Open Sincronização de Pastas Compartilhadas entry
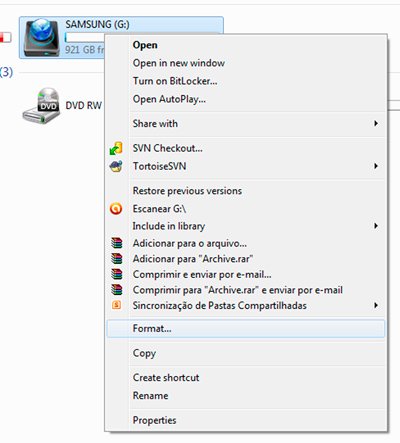The image size is (400, 443). 246,305
